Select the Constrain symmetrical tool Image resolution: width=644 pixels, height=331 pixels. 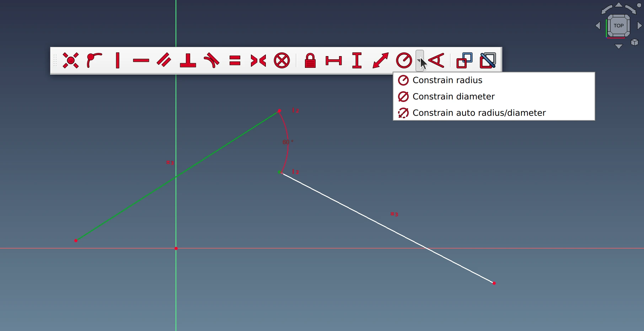coord(258,61)
